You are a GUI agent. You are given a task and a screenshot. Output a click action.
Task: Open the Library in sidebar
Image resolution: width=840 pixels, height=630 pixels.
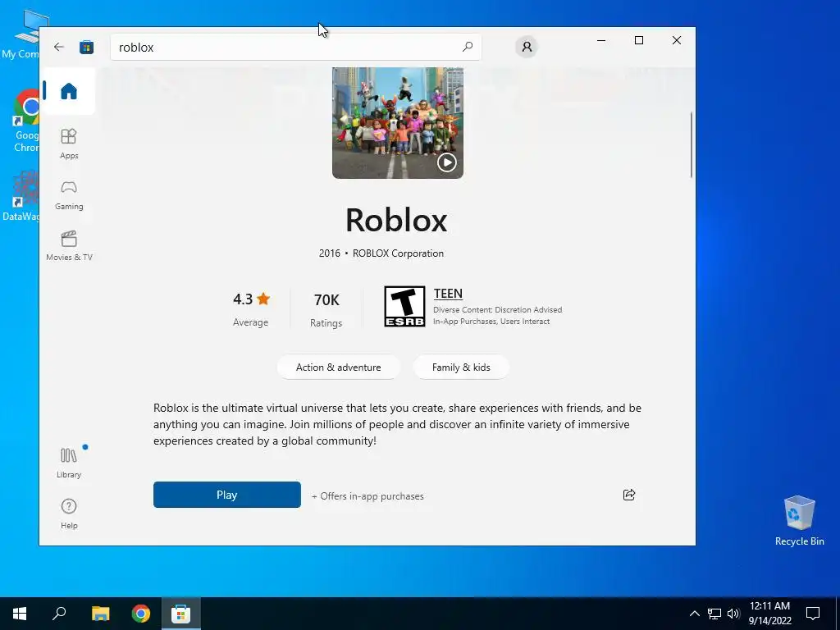[69, 463]
